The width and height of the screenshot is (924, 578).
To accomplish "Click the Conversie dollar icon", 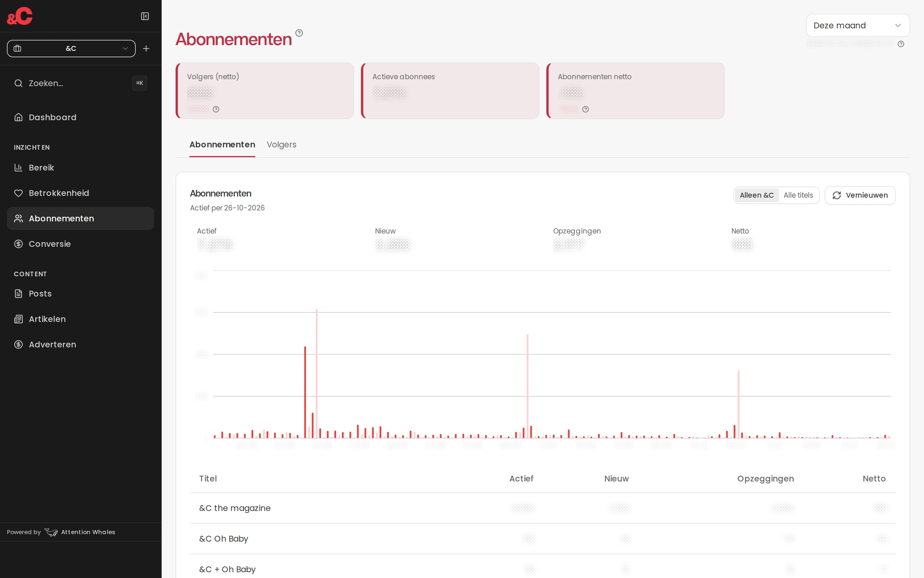I will (18, 244).
